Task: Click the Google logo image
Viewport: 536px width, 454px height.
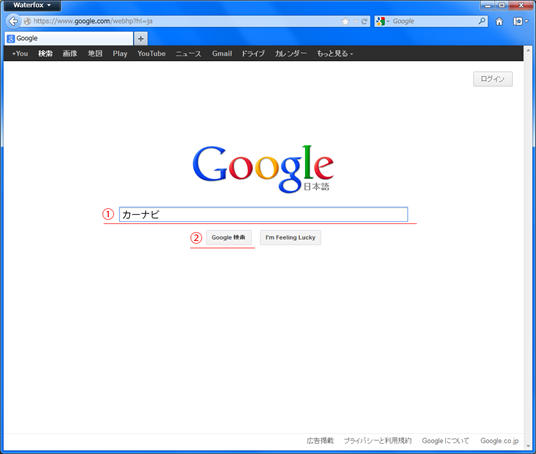Action: (x=263, y=169)
